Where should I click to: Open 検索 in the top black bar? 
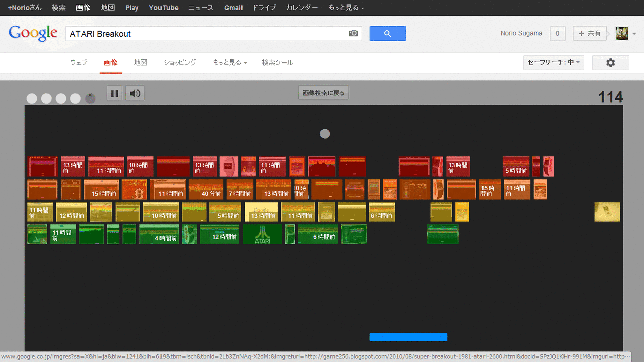click(x=59, y=8)
